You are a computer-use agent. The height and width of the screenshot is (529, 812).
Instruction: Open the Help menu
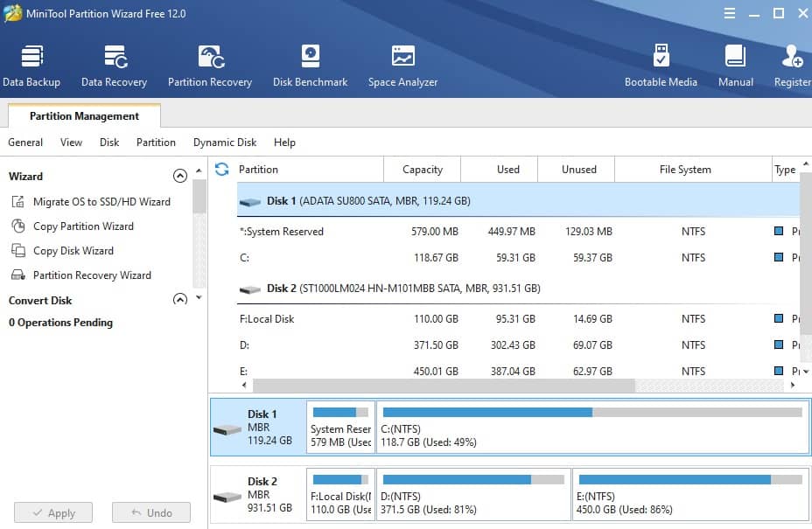284,143
